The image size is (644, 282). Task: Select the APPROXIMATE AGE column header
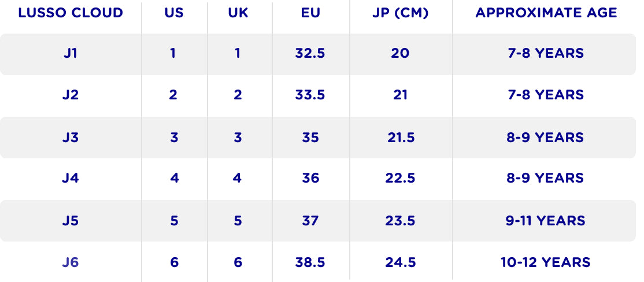[546, 13]
